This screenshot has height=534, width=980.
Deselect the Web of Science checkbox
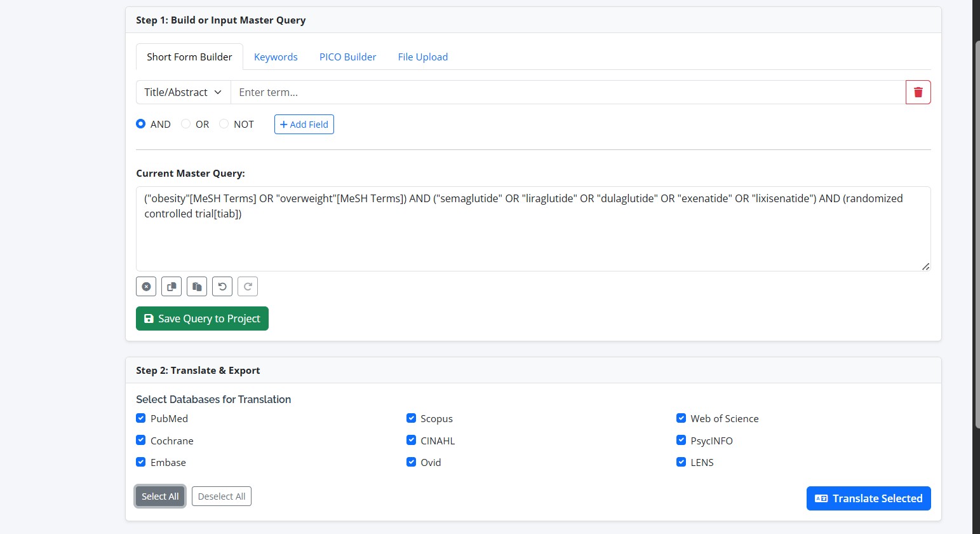[681, 418]
